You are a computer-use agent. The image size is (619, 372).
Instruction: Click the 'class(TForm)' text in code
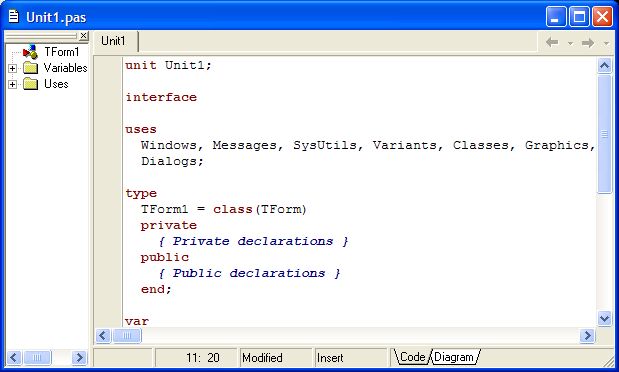[260, 209]
